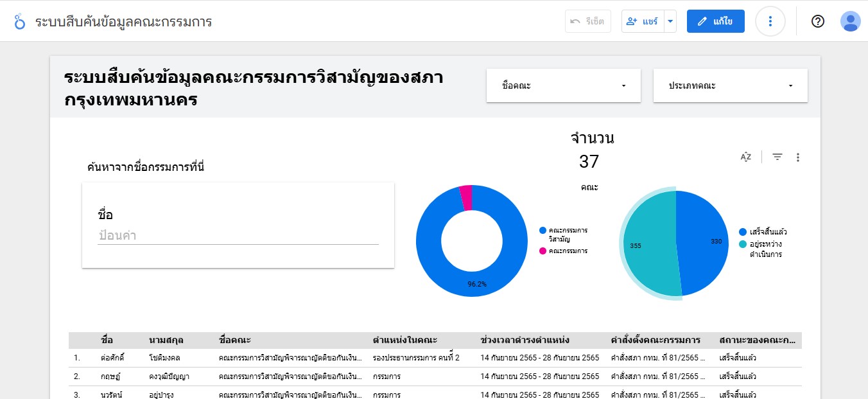
Task: Click the ชื่อ search input field
Action: tap(238, 235)
